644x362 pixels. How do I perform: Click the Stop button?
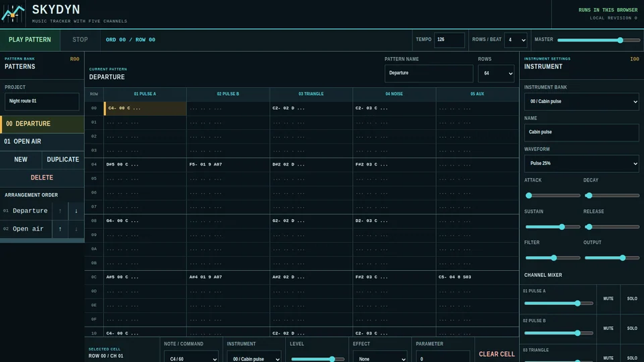click(x=80, y=40)
